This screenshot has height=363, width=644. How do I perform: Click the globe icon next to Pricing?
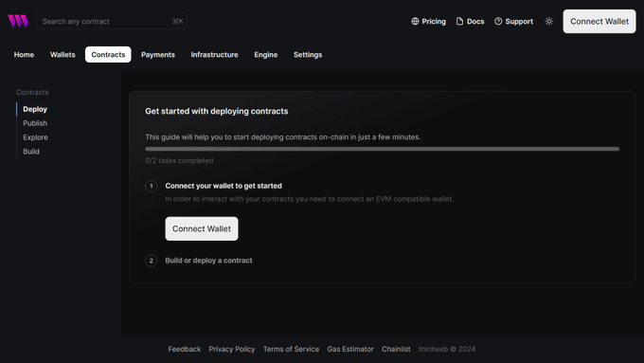point(415,22)
